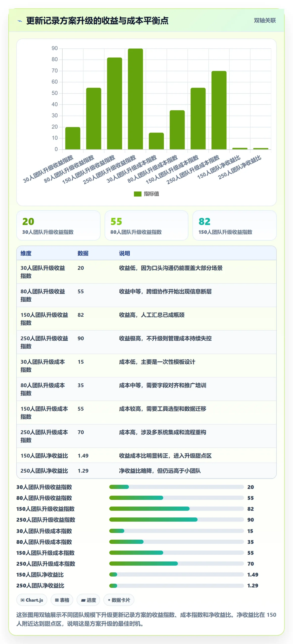
Task: Click progress bar for 150人团队升级收益指数
Action: [x=176, y=509]
